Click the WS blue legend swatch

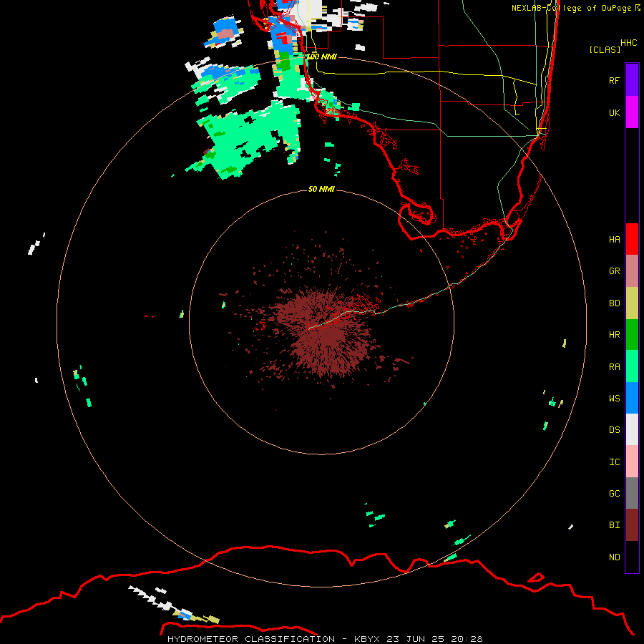tap(632, 398)
